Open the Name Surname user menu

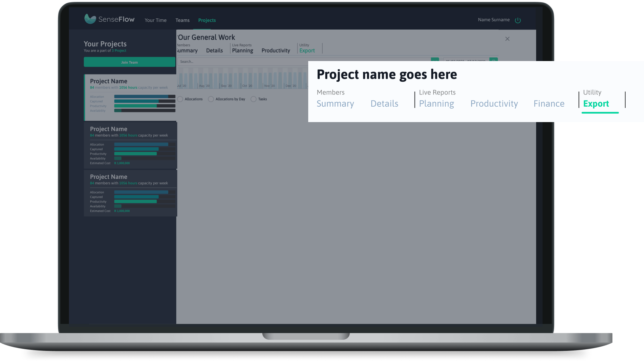[493, 20]
